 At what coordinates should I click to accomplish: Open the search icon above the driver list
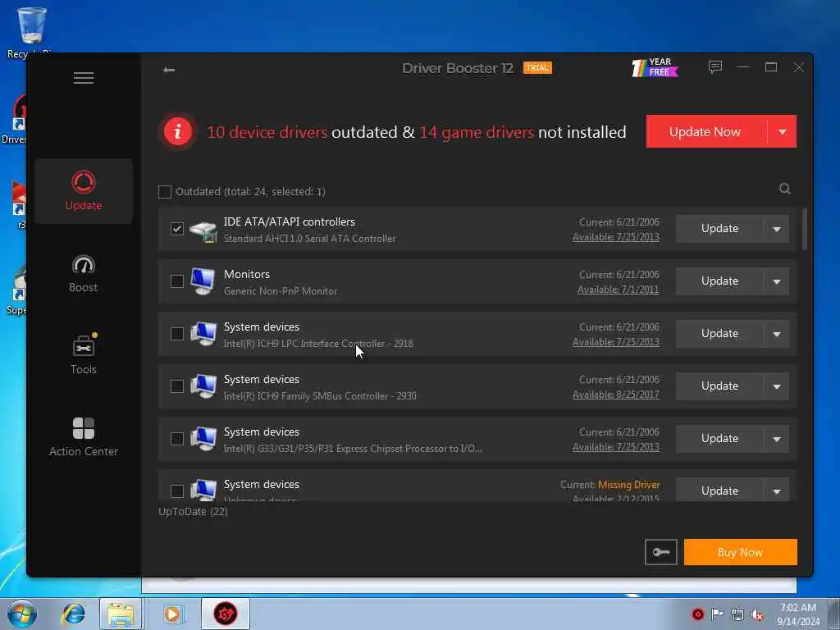[785, 189]
